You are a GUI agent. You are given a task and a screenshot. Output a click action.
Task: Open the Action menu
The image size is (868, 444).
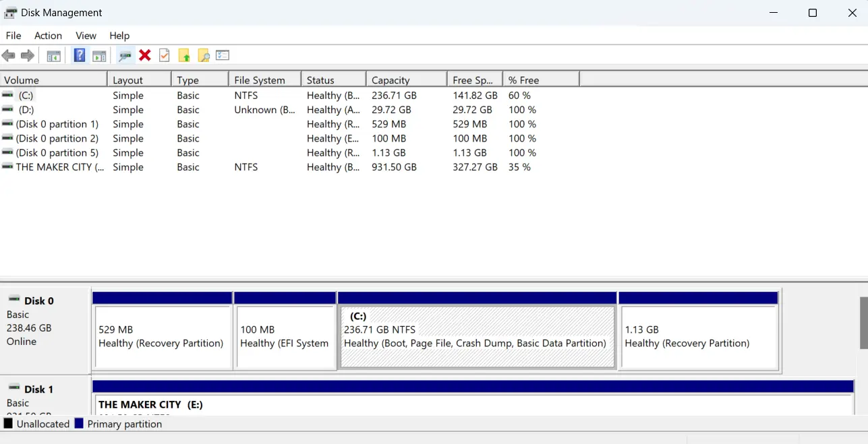click(x=48, y=36)
